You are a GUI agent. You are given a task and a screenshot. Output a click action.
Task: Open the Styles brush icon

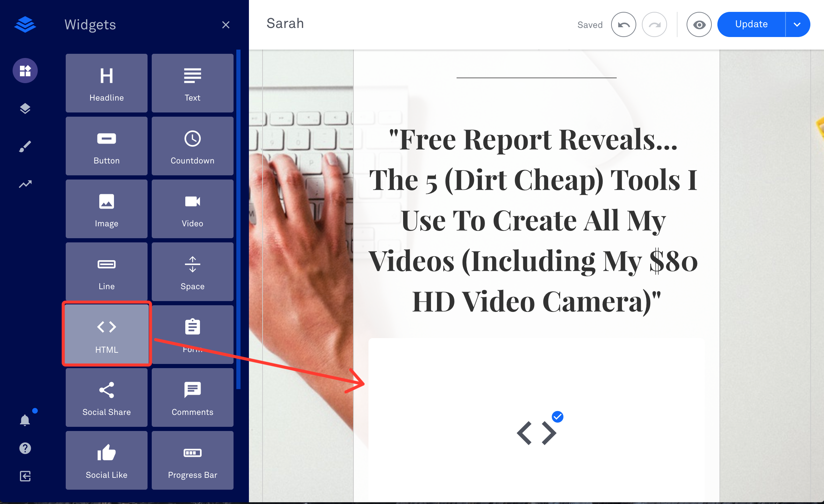tap(25, 146)
